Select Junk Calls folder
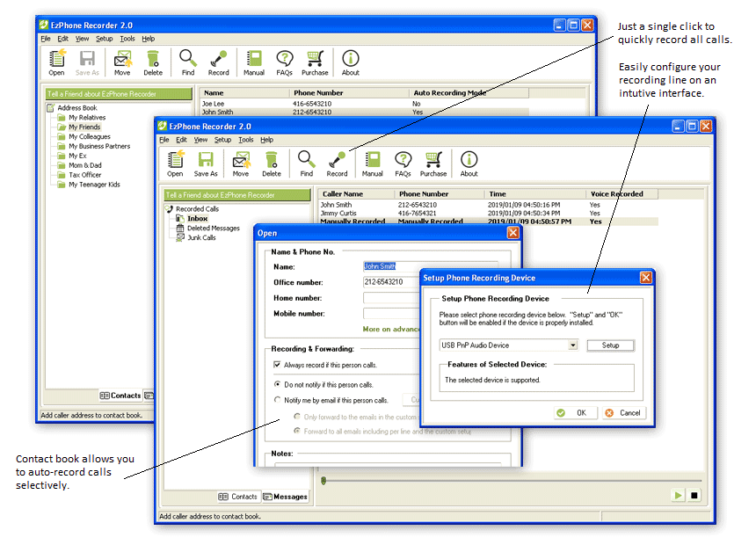This screenshot has width=756, height=545. click(201, 237)
